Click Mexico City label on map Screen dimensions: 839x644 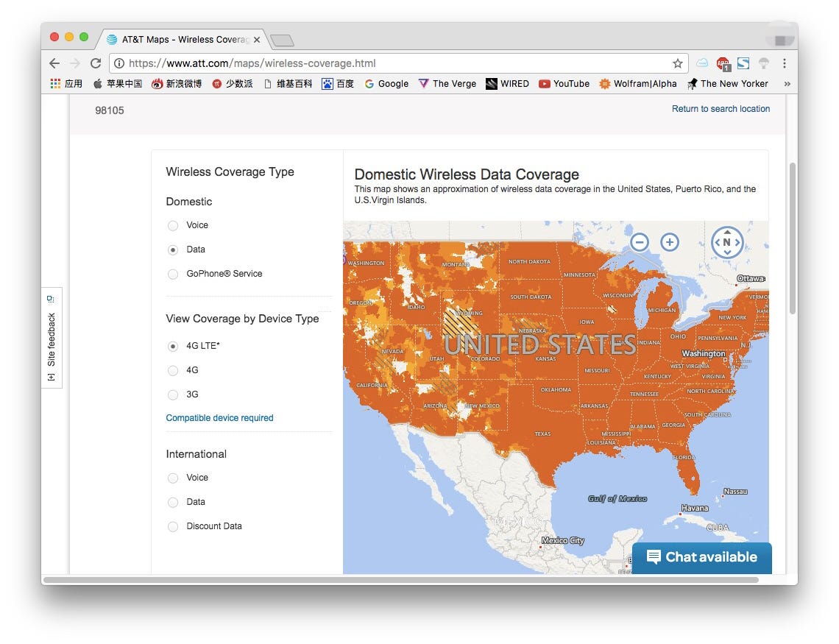(x=562, y=540)
